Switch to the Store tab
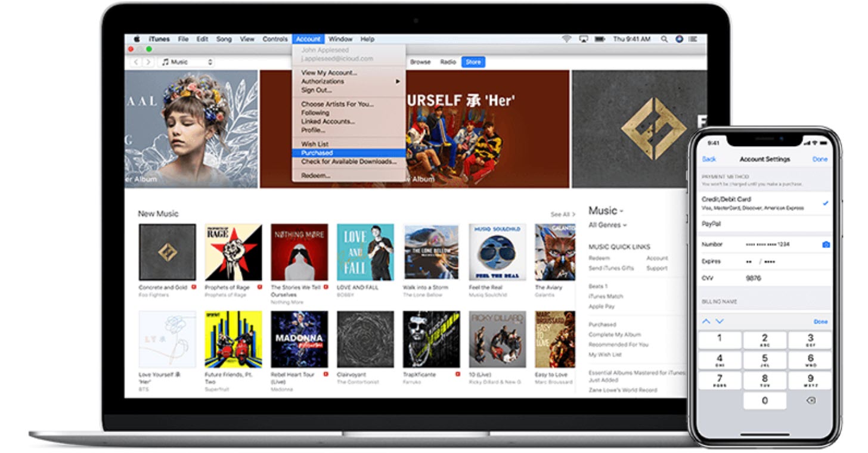This screenshot has width=868, height=453. click(473, 62)
